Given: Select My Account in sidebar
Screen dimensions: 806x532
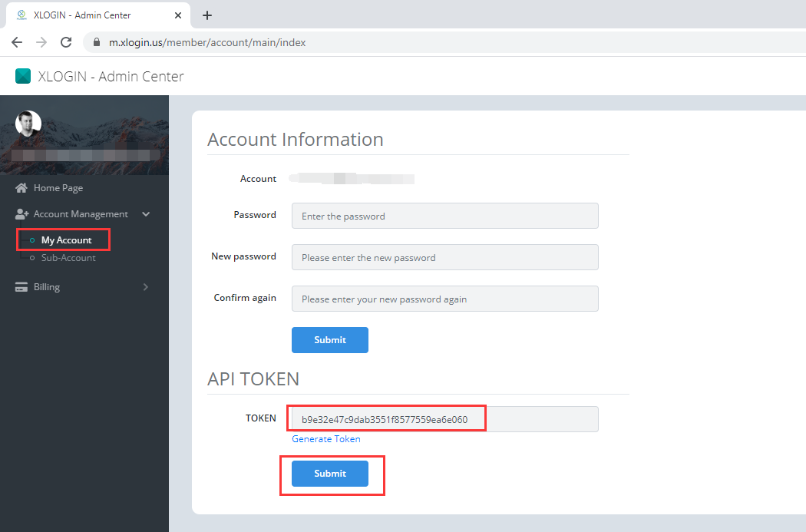Looking at the screenshot, I should click(x=66, y=240).
